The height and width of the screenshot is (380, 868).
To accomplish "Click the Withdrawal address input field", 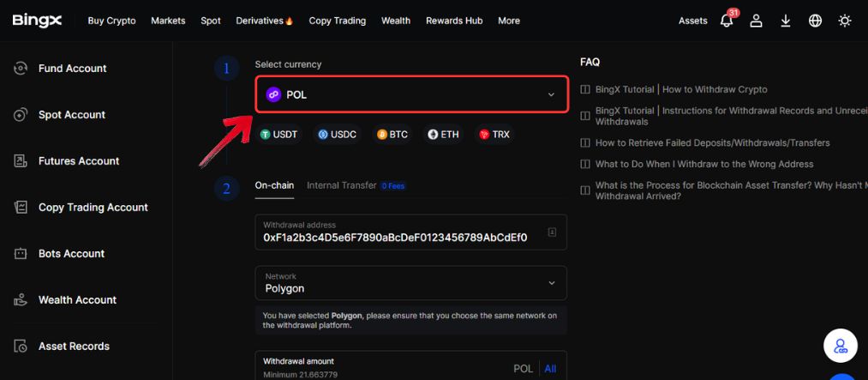I will point(410,232).
